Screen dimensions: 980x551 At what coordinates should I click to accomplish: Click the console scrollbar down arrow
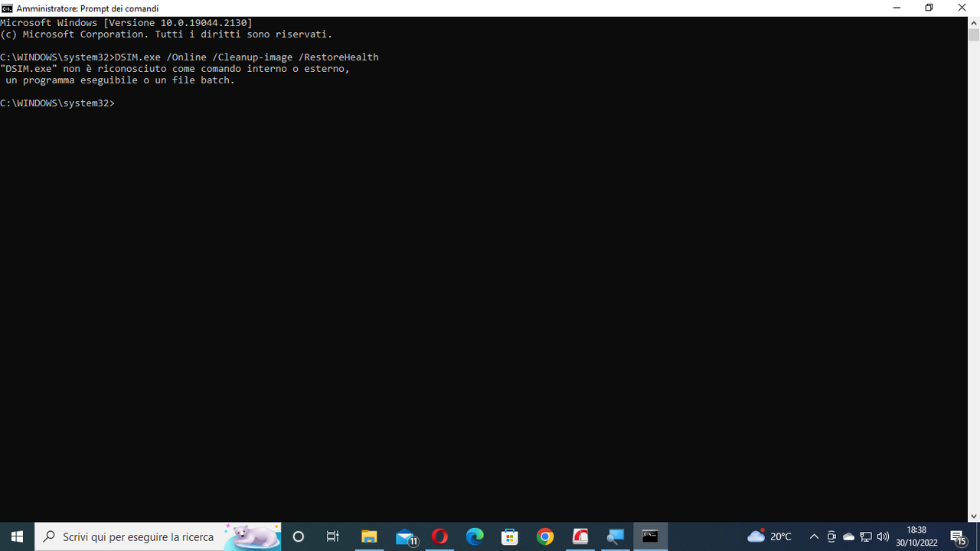[x=974, y=516]
